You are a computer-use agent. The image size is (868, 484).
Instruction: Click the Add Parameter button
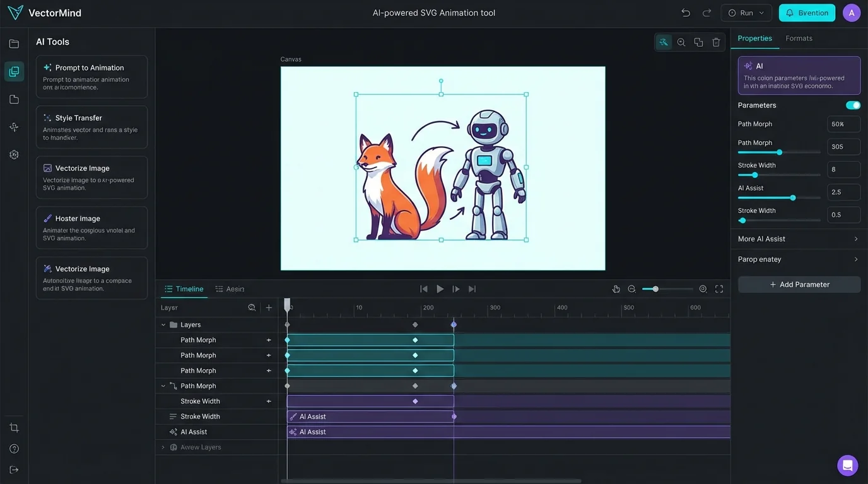799,284
